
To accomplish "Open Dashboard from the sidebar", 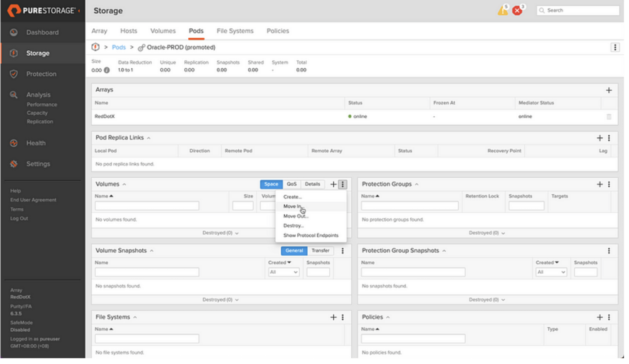I will pyautogui.click(x=42, y=32).
